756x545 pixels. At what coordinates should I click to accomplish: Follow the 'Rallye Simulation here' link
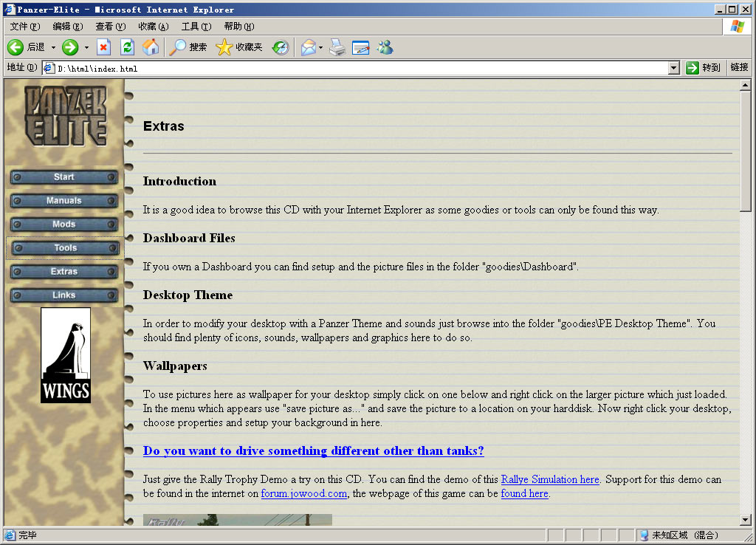click(x=550, y=479)
